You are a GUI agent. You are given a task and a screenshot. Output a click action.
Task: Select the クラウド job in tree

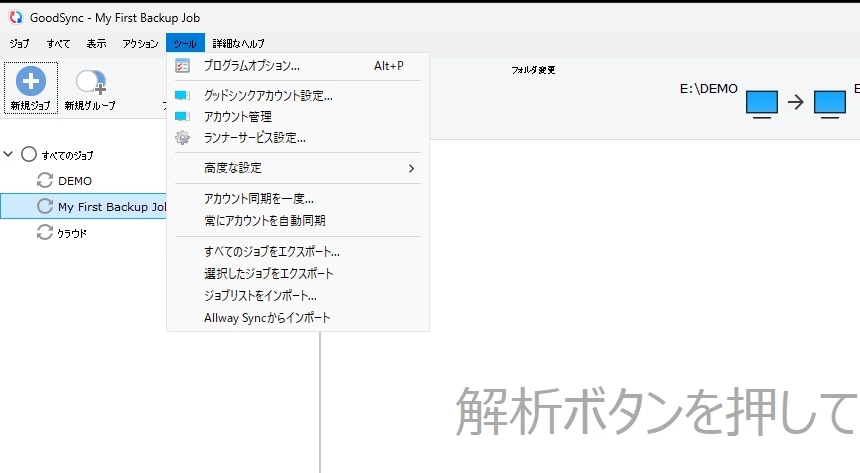(x=72, y=233)
